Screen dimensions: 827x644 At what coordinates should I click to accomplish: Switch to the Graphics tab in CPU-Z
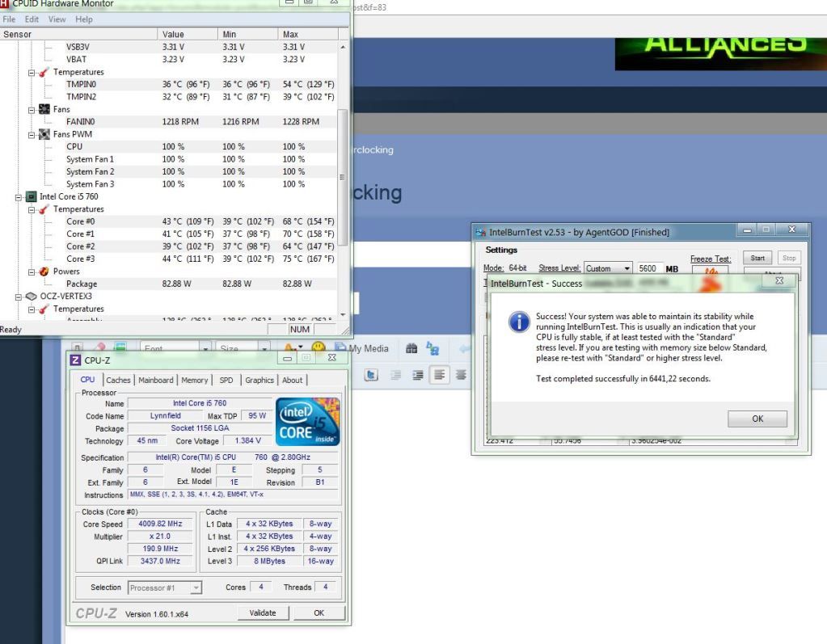click(x=259, y=380)
